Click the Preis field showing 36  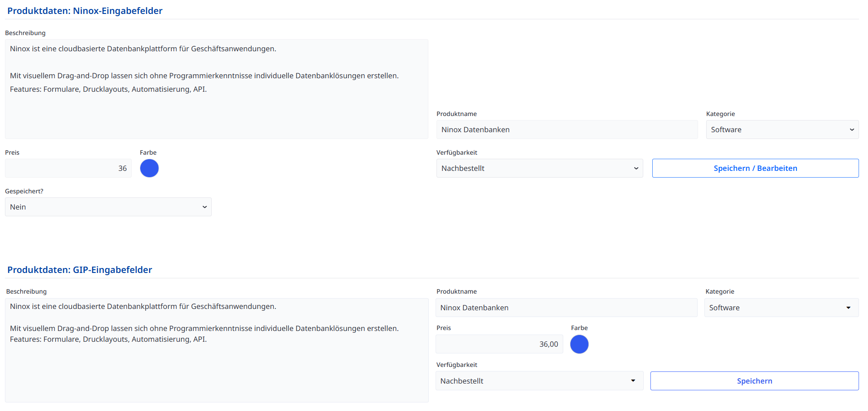(x=68, y=168)
